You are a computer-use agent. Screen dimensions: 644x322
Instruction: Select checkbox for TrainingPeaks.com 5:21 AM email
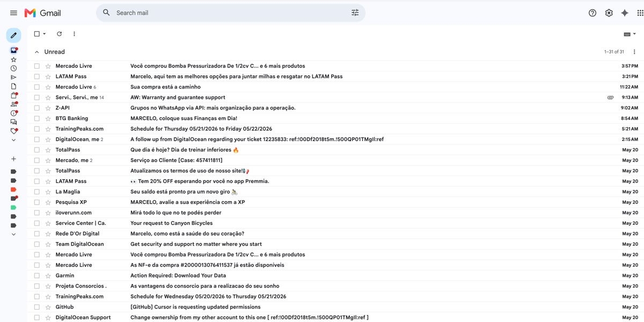pos(36,129)
